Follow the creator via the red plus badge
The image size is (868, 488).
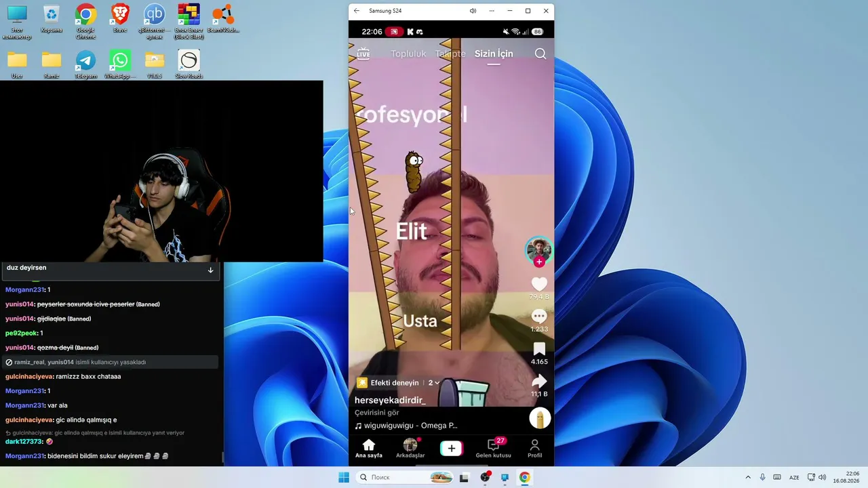tap(539, 262)
